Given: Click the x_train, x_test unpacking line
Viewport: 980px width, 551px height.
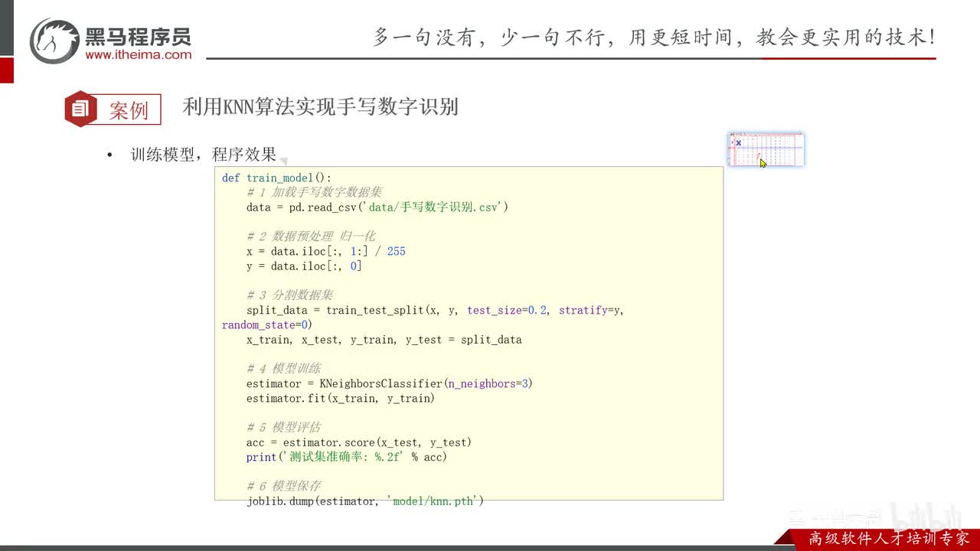Looking at the screenshot, I should click(x=384, y=340).
